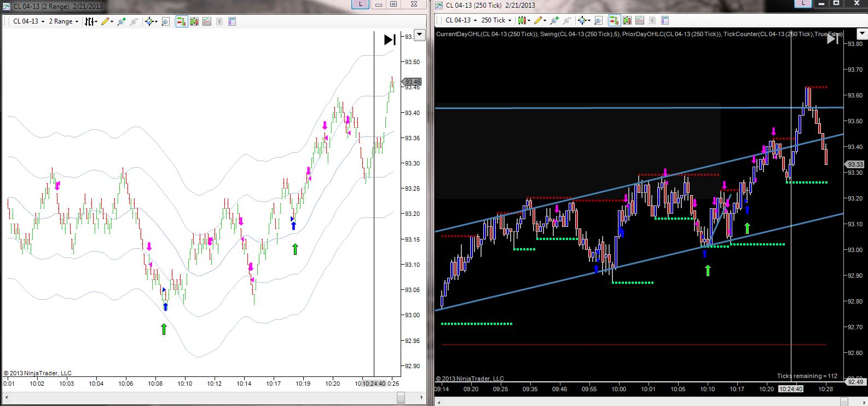The width and height of the screenshot is (868, 406).
Task: Click 10:24:40 time marker in 2 Range chart
Action: [x=374, y=384]
